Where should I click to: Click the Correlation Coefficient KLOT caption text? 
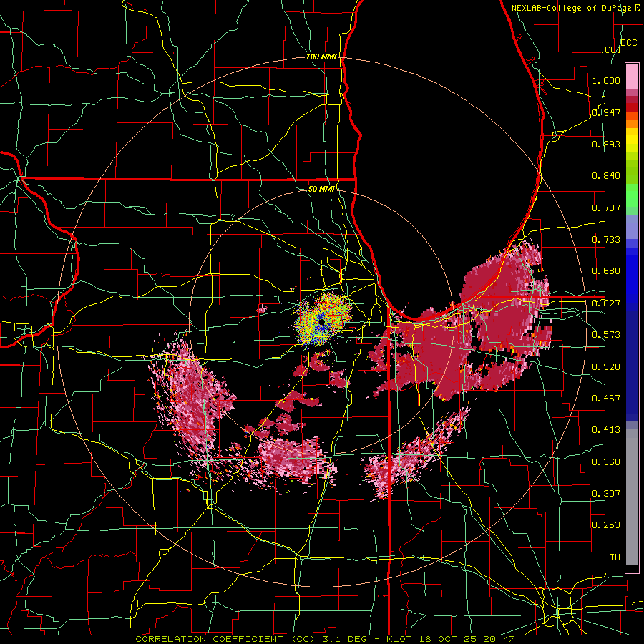[325, 639]
